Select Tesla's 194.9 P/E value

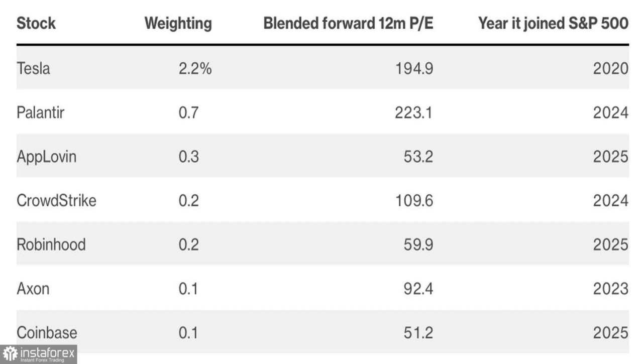click(x=413, y=68)
